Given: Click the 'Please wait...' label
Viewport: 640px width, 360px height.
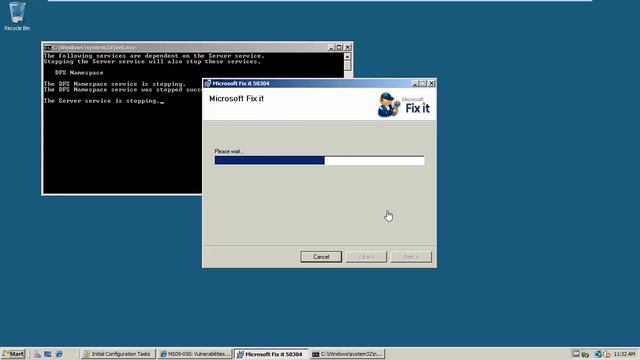Looking at the screenshot, I should click(x=229, y=151).
